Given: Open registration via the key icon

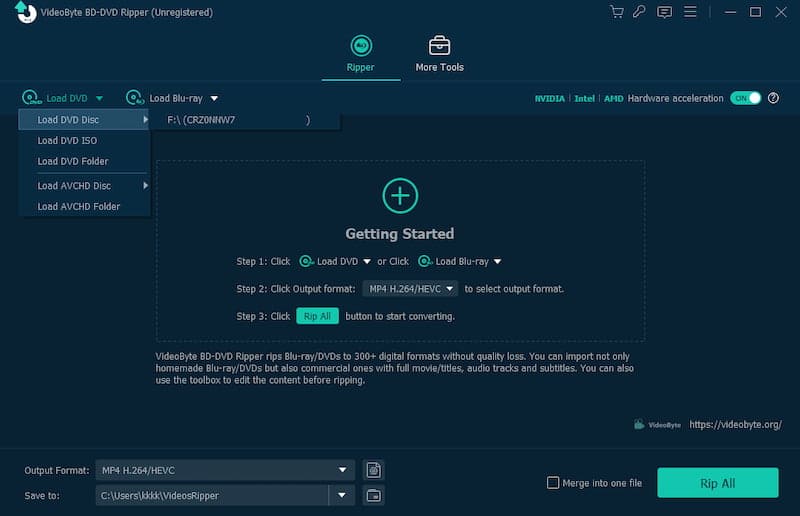Looking at the screenshot, I should pyautogui.click(x=640, y=12).
